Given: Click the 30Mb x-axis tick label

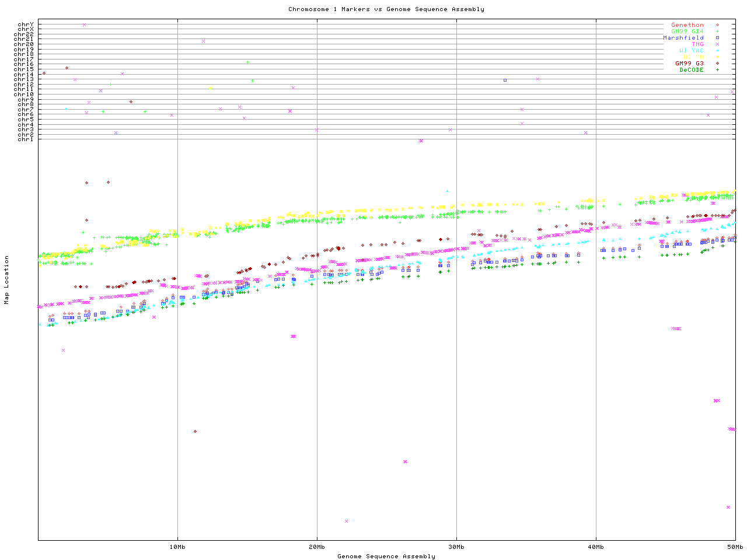Looking at the screenshot, I should click(456, 547).
